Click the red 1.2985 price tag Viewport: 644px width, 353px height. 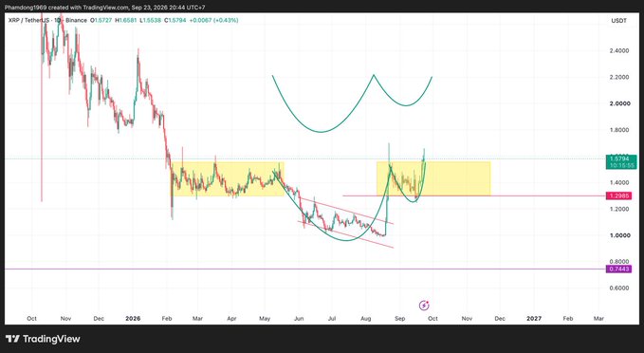(619, 196)
